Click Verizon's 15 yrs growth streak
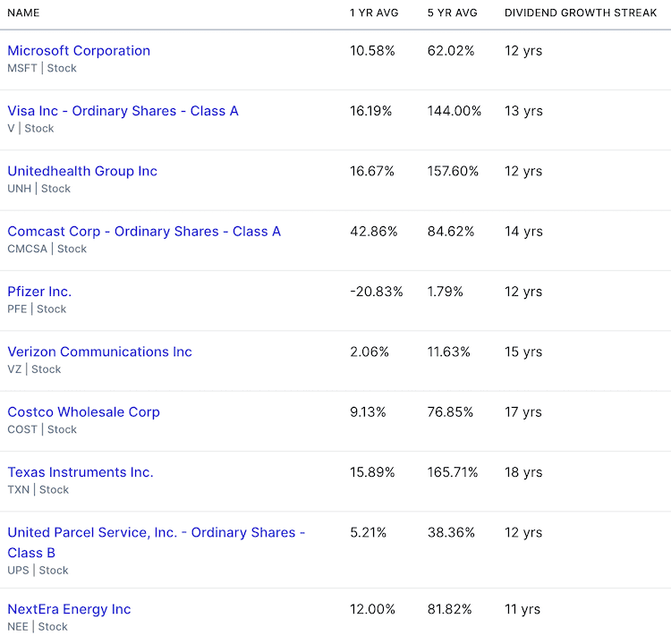The height and width of the screenshot is (644, 671). [523, 352]
